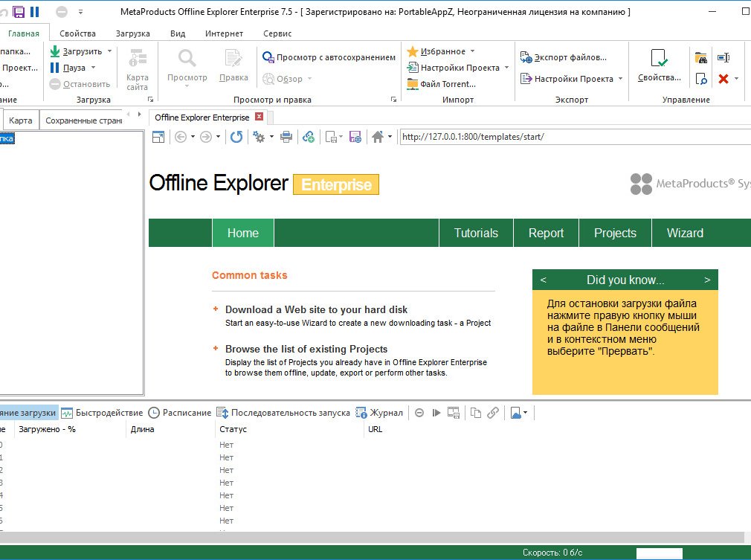Click the Пауза ribbon button
The image size is (751, 560).
(x=68, y=68)
